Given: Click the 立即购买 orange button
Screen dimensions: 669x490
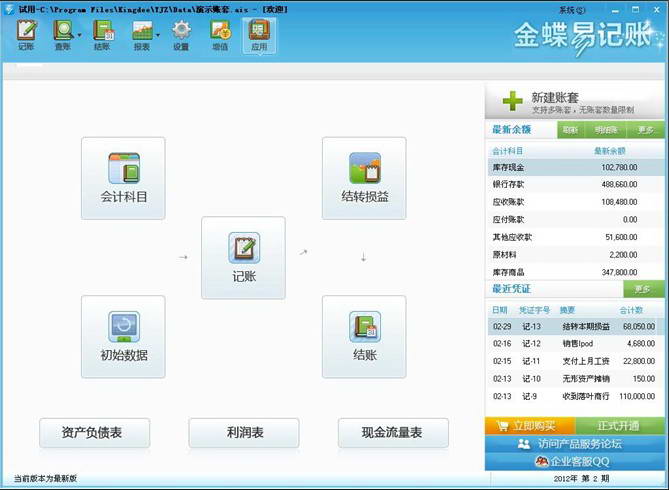Looking at the screenshot, I should pyautogui.click(x=530, y=426).
